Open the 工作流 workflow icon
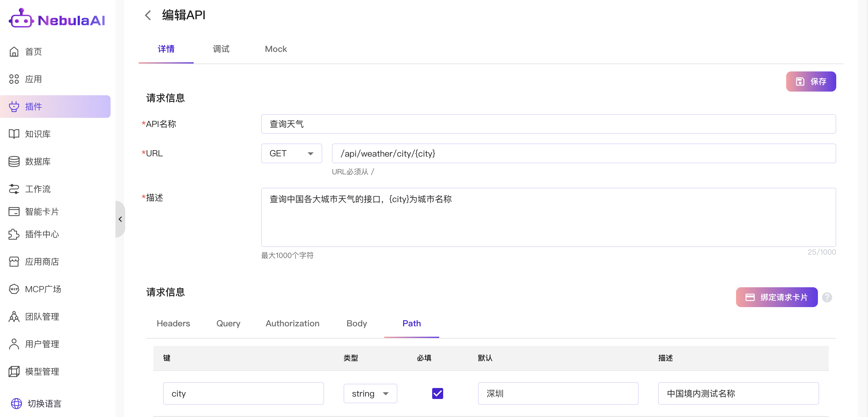This screenshot has width=868, height=417. (x=14, y=189)
